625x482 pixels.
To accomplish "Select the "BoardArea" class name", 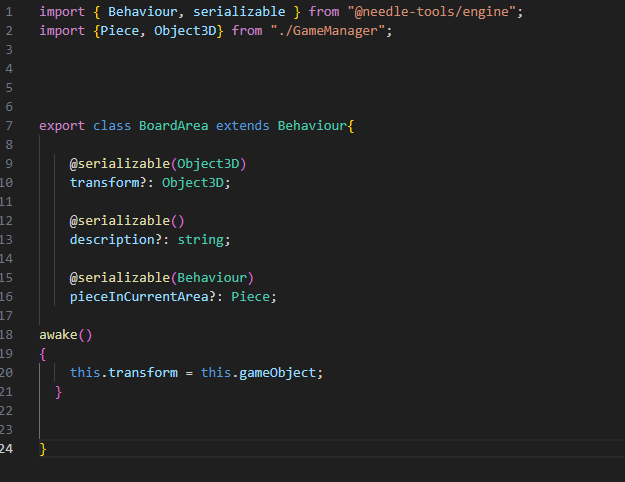I will pos(173,126).
